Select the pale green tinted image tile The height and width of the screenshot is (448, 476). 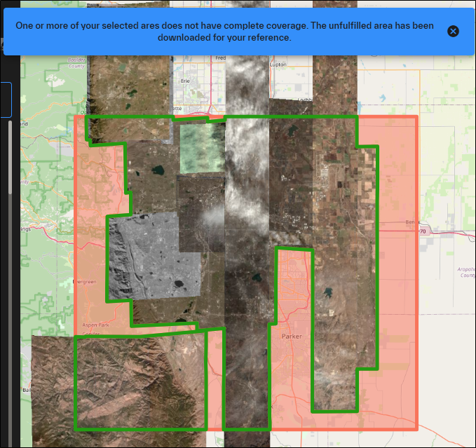tap(200, 147)
